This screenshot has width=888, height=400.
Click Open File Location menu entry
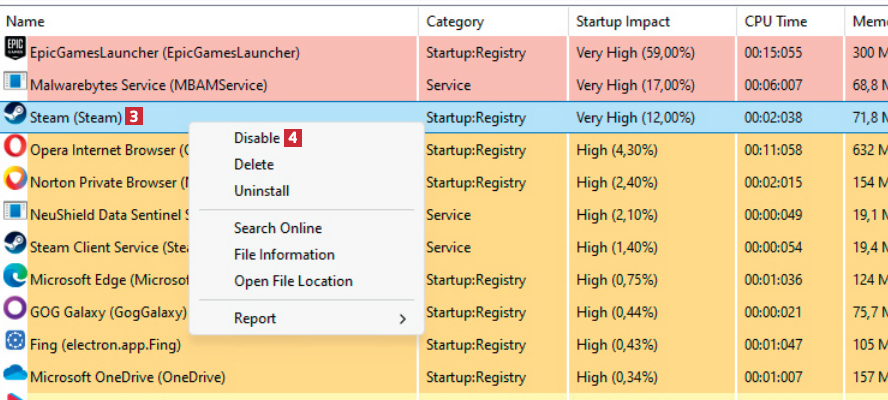click(x=293, y=281)
